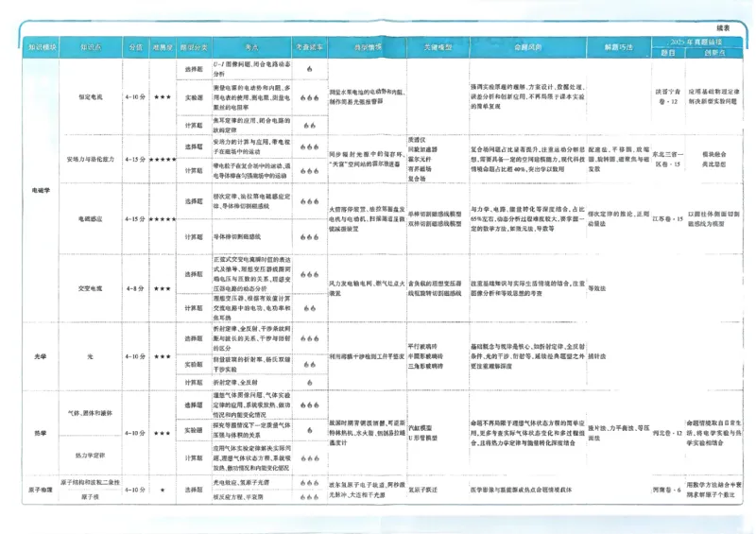Click the single-flame frequency for U-I图像问题
The height and width of the screenshot is (534, 756).
[310, 69]
